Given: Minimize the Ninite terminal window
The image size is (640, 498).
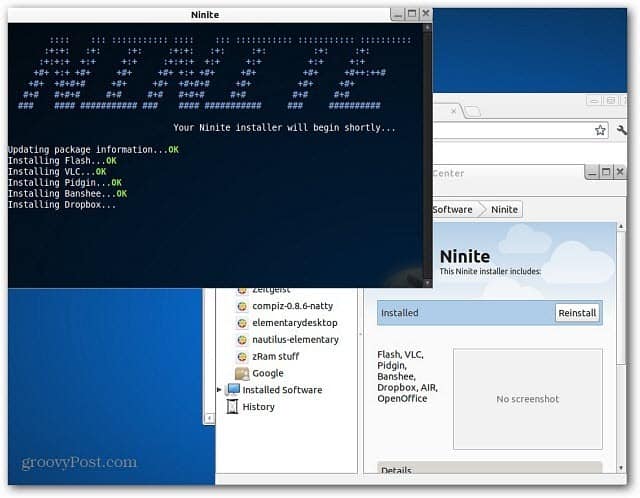Looking at the screenshot, I should tap(397, 14).
